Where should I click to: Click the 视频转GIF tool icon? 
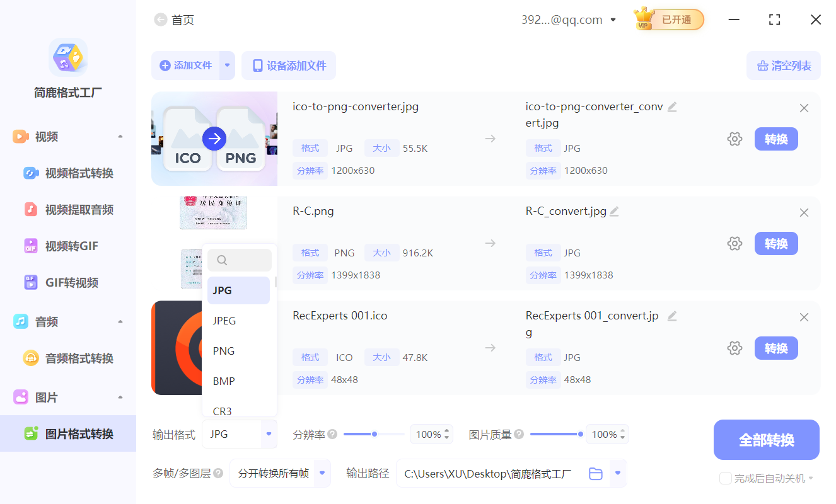pyautogui.click(x=32, y=246)
